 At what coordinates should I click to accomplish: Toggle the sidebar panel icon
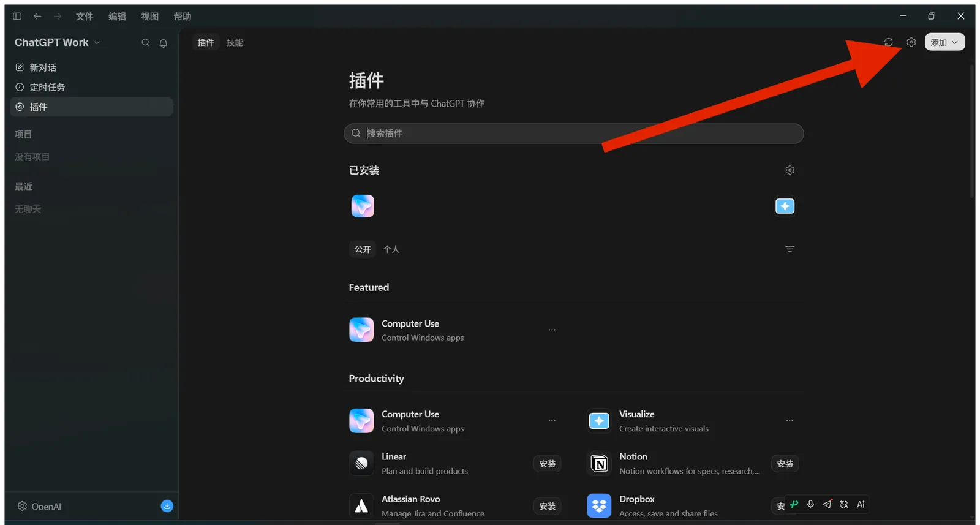pos(17,17)
